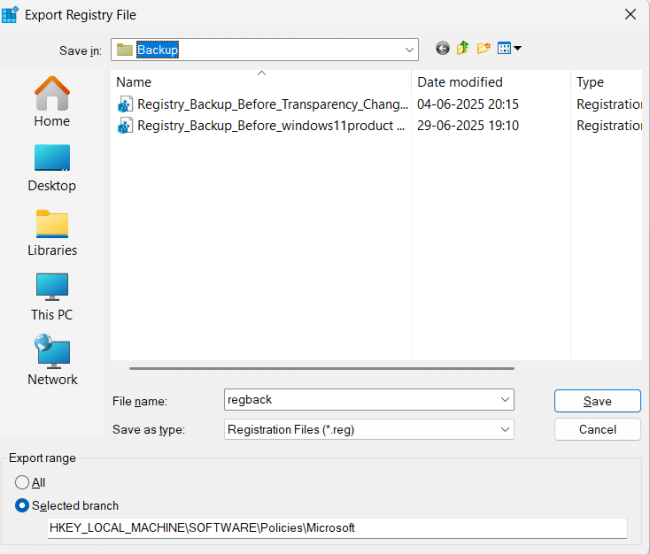Open the Libraries location shortcut
The width and height of the screenshot is (650, 554).
[x=52, y=233]
